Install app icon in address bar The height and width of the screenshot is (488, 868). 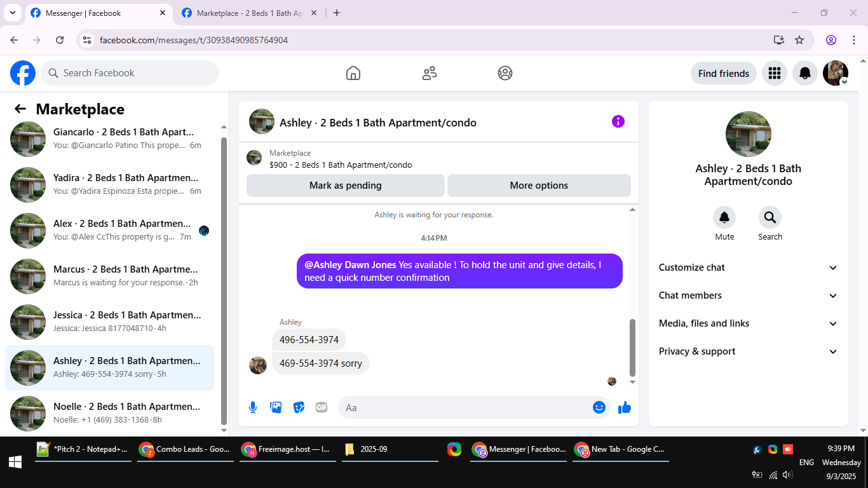(x=779, y=40)
